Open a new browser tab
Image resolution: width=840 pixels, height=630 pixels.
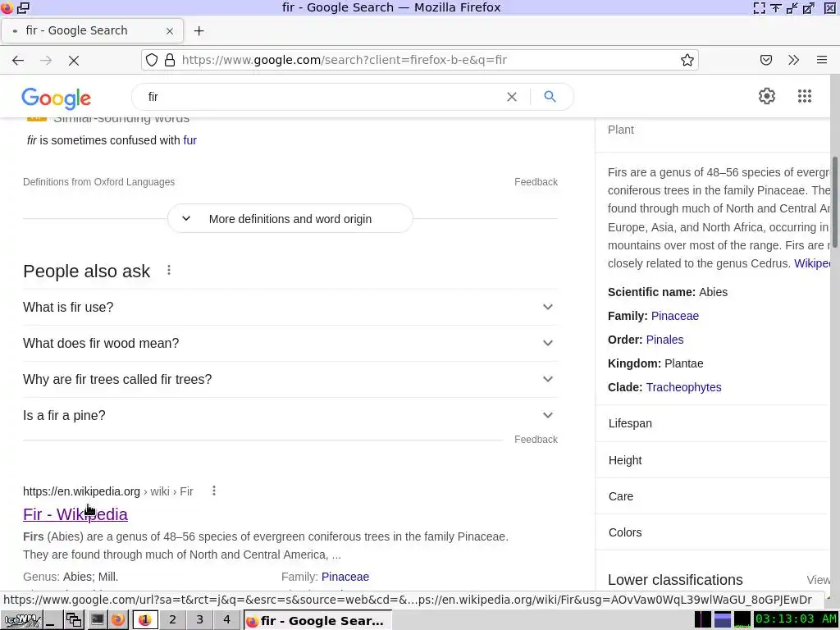(199, 31)
